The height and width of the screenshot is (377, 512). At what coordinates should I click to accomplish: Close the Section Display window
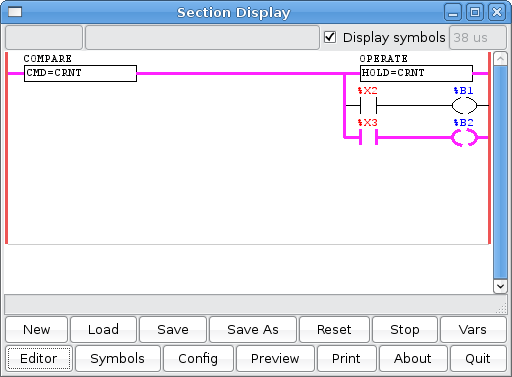pos(497,13)
